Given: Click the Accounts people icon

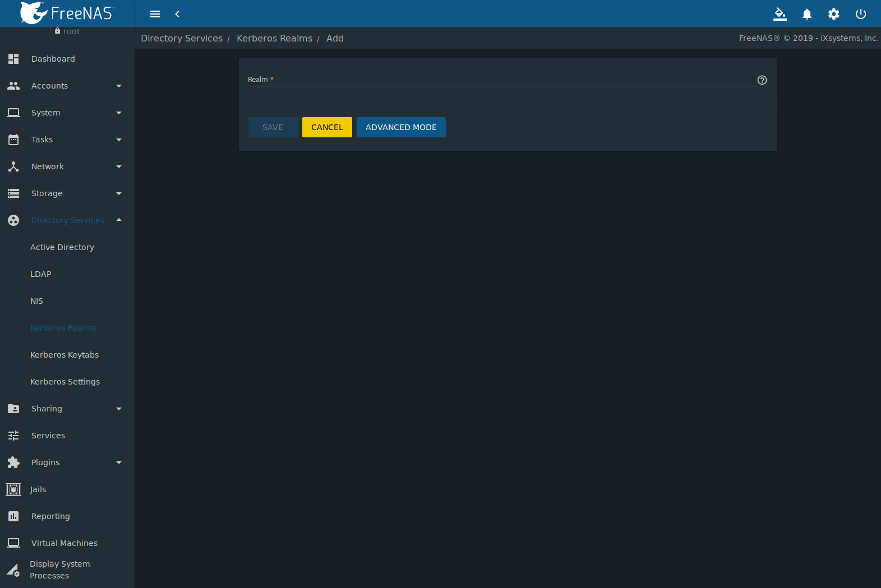Looking at the screenshot, I should [13, 86].
